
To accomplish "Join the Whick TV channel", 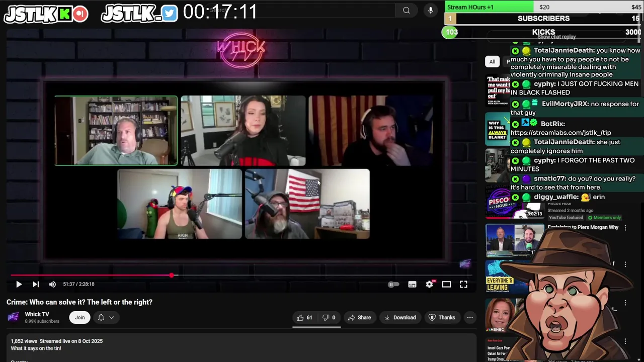I will point(79,317).
